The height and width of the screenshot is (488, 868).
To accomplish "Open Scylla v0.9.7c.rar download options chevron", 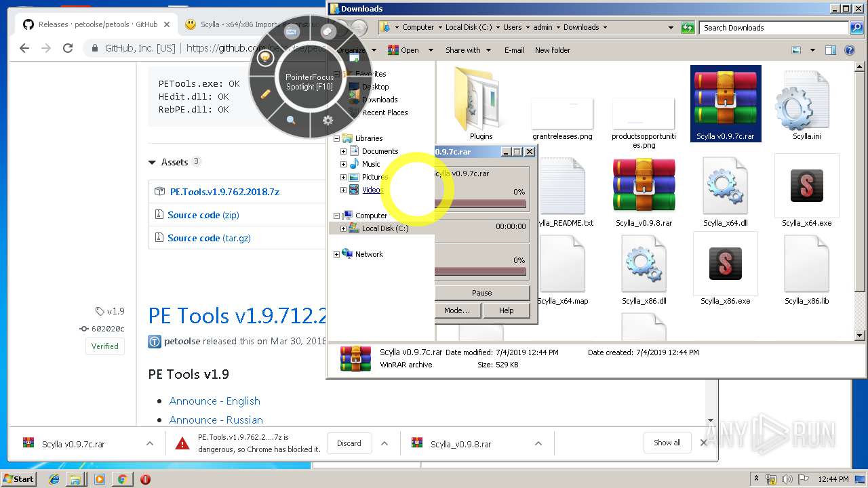I will coord(149,443).
